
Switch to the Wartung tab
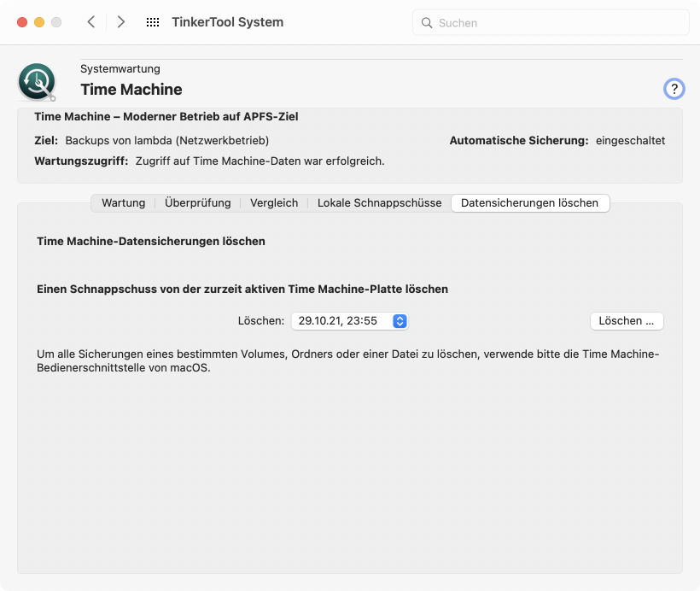[123, 202]
